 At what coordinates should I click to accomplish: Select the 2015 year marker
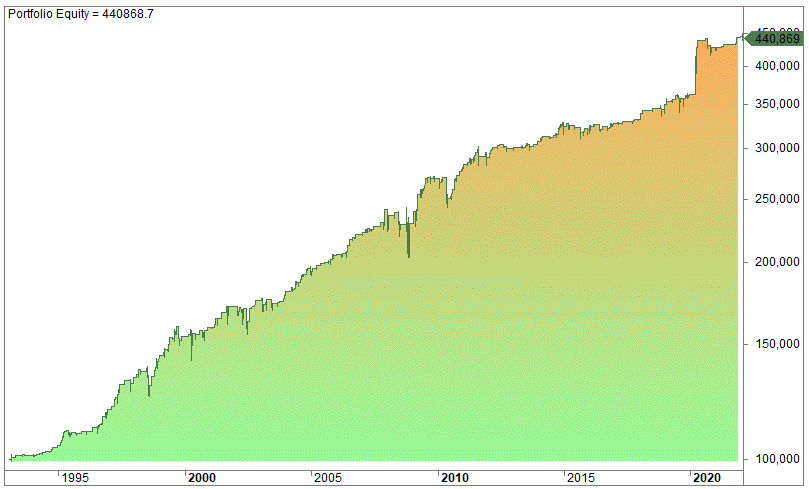pyautogui.click(x=581, y=478)
